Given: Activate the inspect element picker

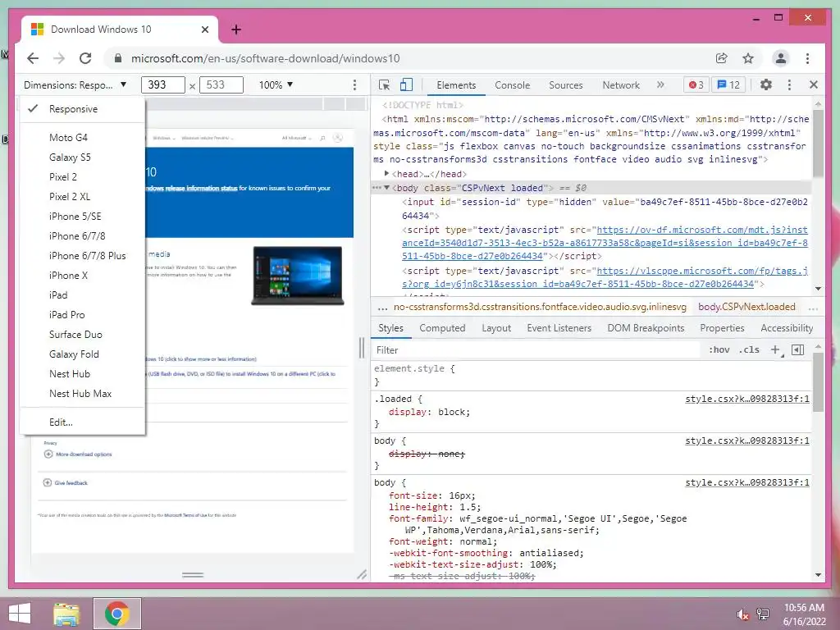Looking at the screenshot, I should [384, 84].
